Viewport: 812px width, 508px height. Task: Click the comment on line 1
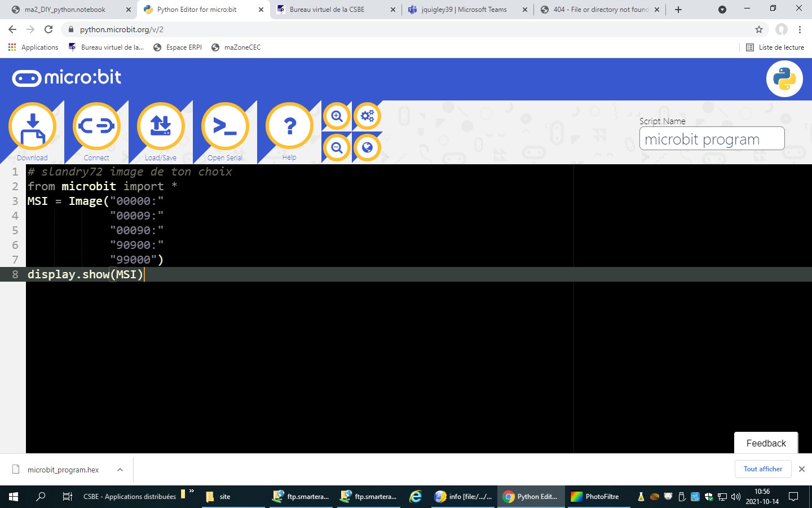130,172
